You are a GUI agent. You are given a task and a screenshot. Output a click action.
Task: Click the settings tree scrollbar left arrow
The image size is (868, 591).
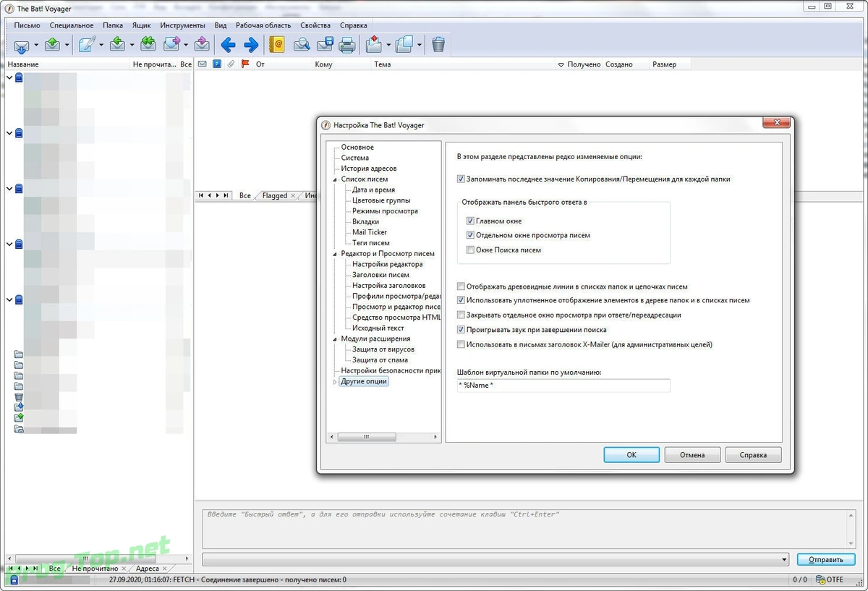click(x=332, y=437)
